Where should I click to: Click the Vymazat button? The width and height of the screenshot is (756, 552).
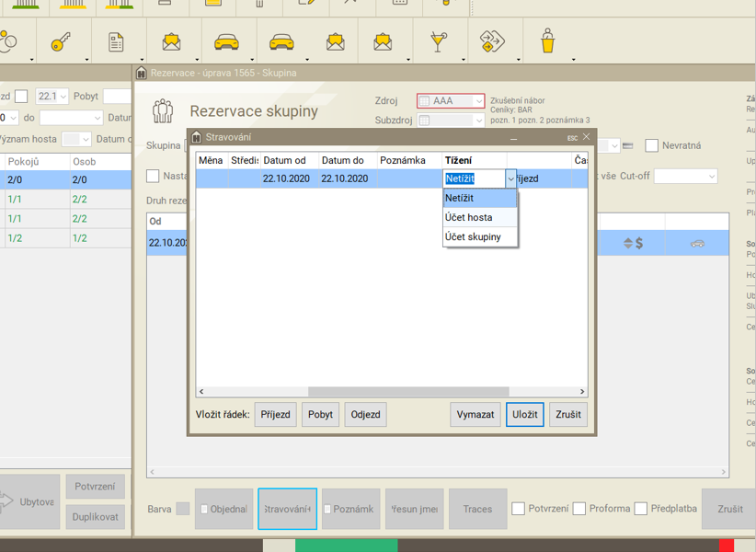click(475, 414)
